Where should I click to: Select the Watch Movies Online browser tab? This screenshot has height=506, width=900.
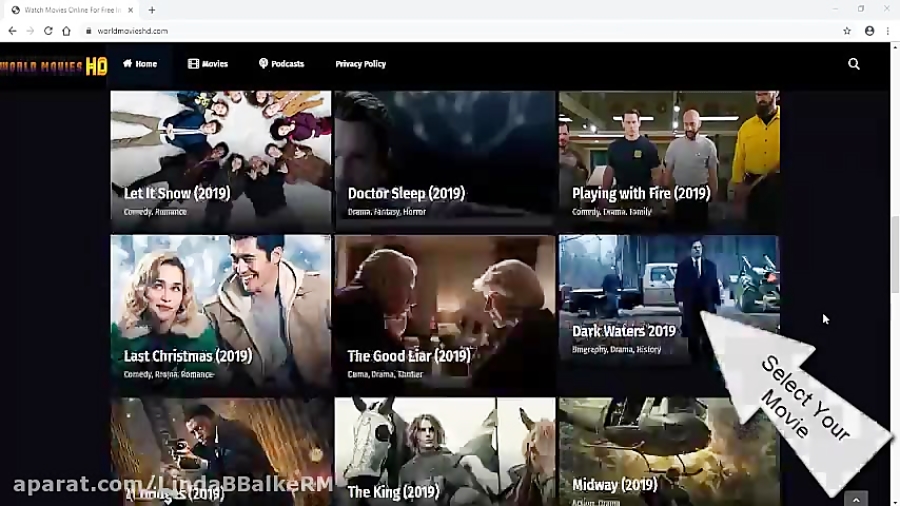[x=73, y=10]
